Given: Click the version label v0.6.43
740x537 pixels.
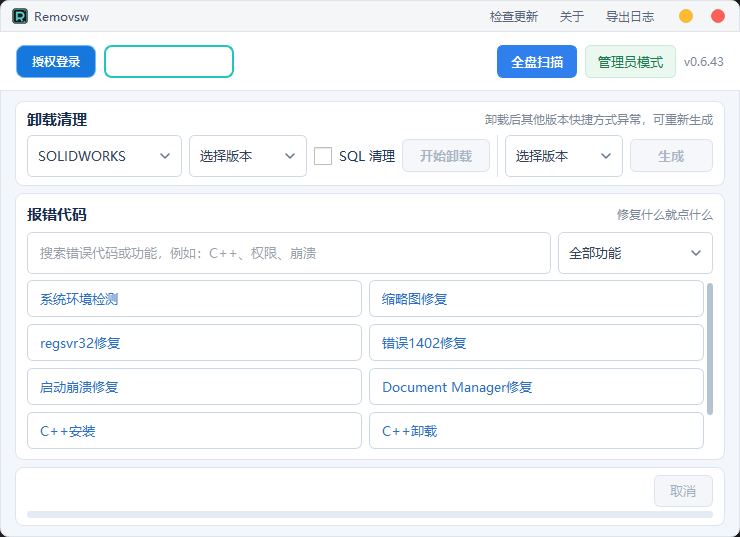Looking at the screenshot, I should 704,62.
